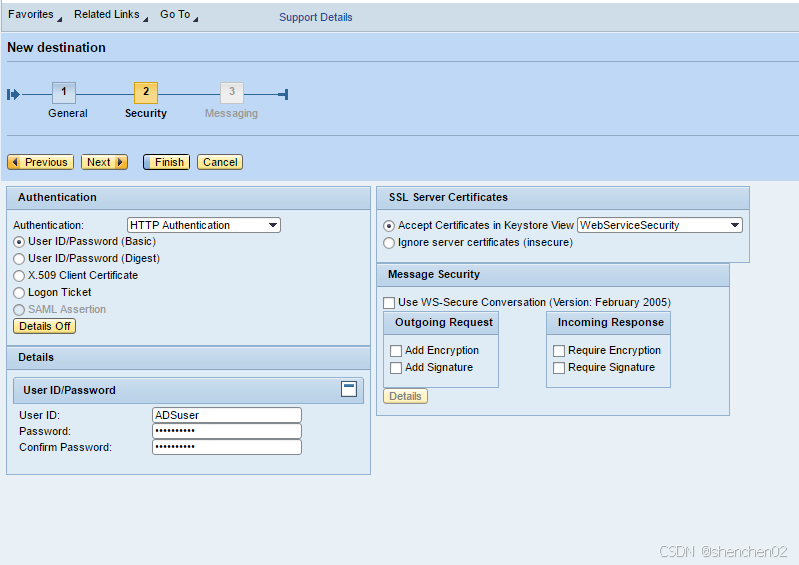Check Add Encryption for outgoing request

pyautogui.click(x=396, y=351)
